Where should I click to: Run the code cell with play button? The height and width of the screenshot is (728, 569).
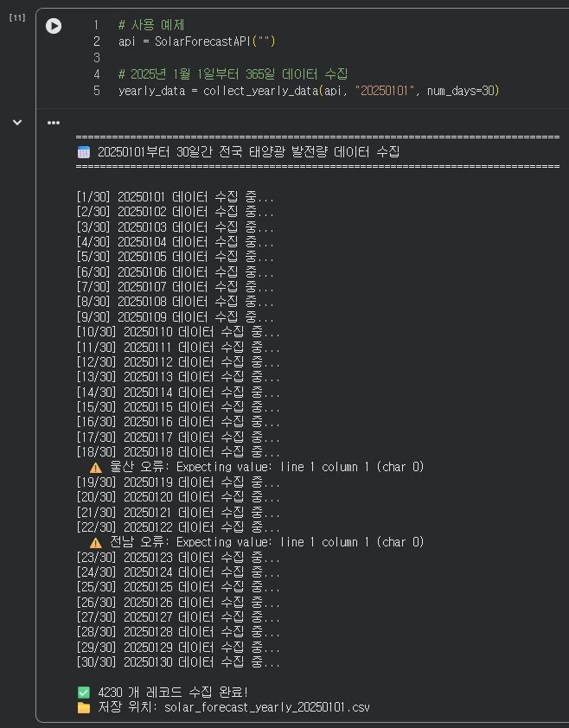click(54, 26)
